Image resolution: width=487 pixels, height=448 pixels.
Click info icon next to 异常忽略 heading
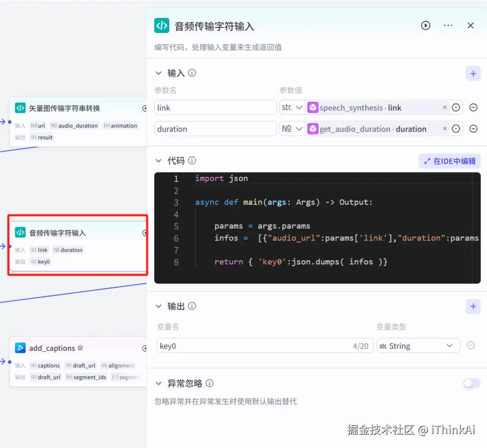[209, 383]
